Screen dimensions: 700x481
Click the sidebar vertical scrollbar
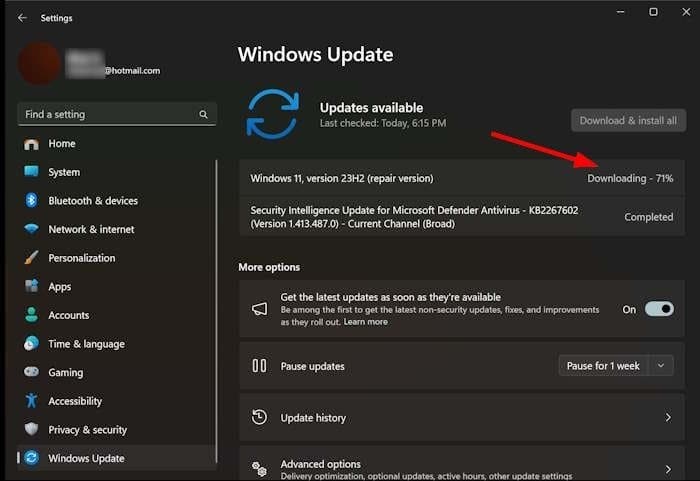point(217,311)
